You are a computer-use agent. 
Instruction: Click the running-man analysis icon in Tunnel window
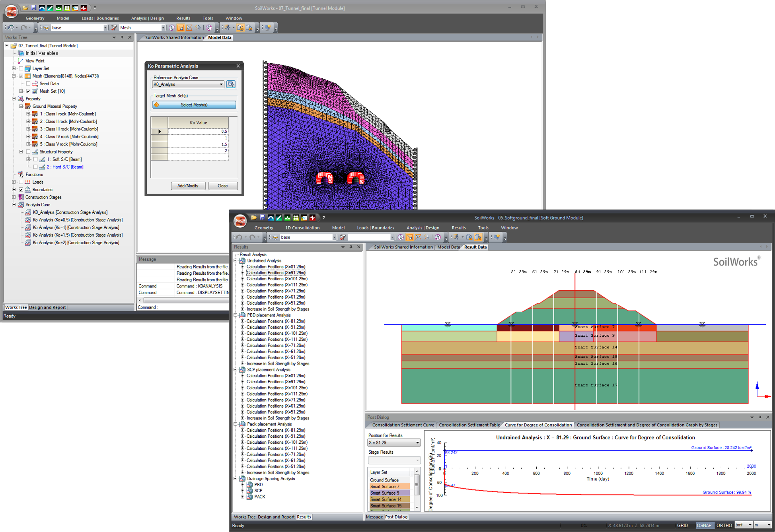point(227,27)
